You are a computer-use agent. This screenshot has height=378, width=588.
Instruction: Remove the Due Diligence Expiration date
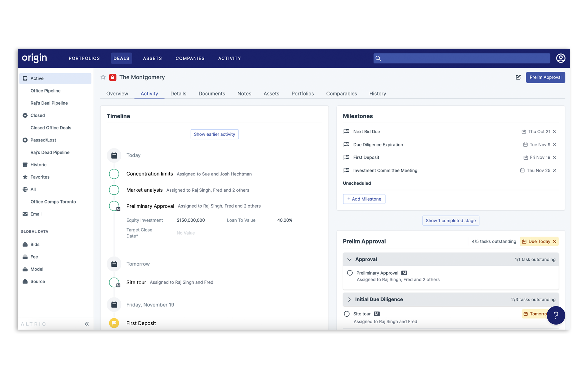(x=555, y=145)
